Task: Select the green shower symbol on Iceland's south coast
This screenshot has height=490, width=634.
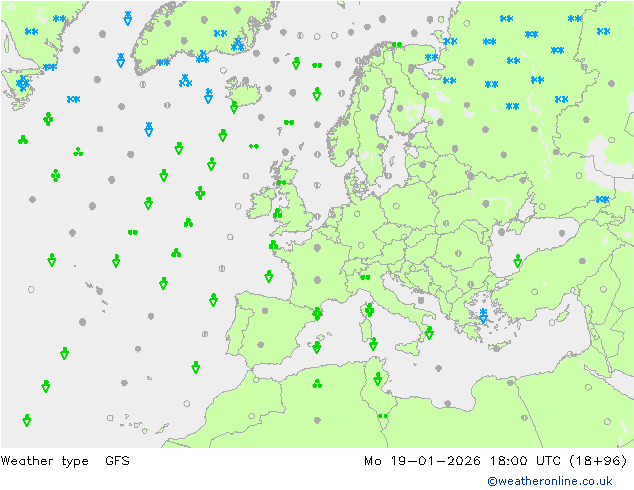Action: click(234, 107)
